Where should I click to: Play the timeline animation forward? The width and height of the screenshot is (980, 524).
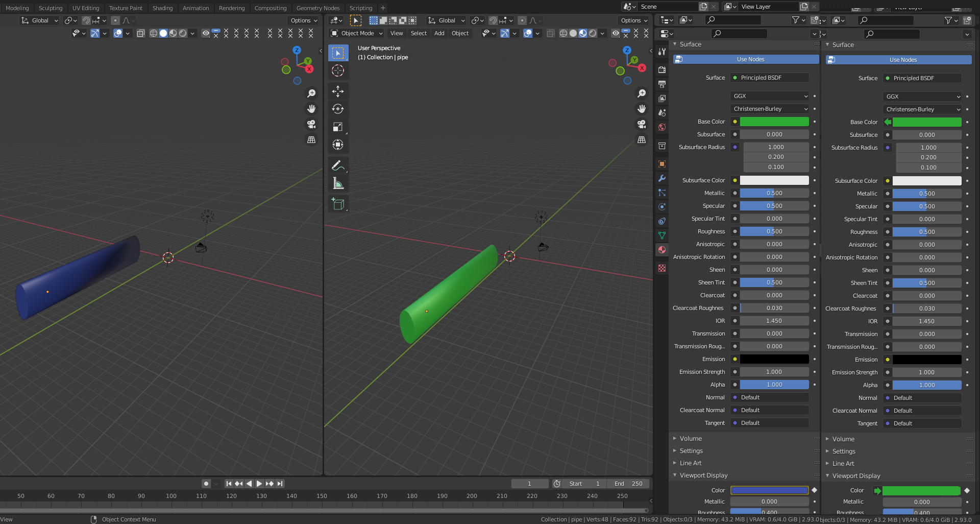click(259, 484)
